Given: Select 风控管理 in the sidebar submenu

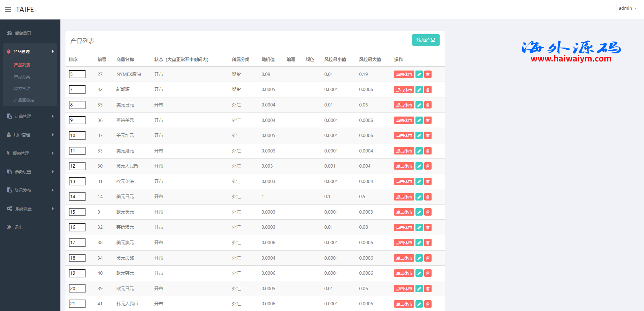Looking at the screenshot, I should (22, 88).
